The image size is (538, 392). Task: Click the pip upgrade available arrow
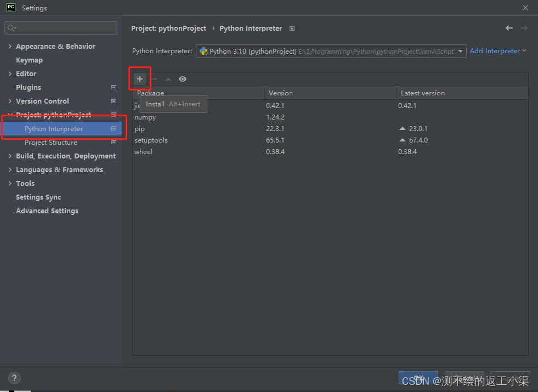coord(403,129)
